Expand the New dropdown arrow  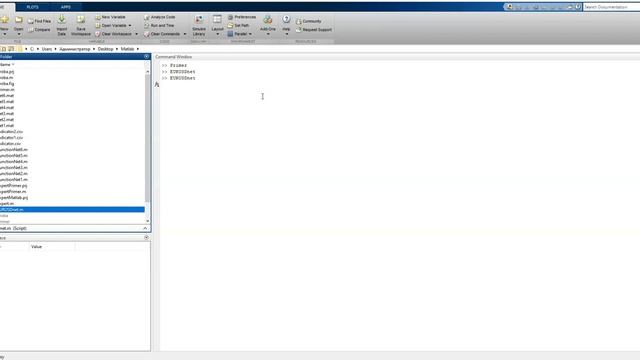click(4, 34)
